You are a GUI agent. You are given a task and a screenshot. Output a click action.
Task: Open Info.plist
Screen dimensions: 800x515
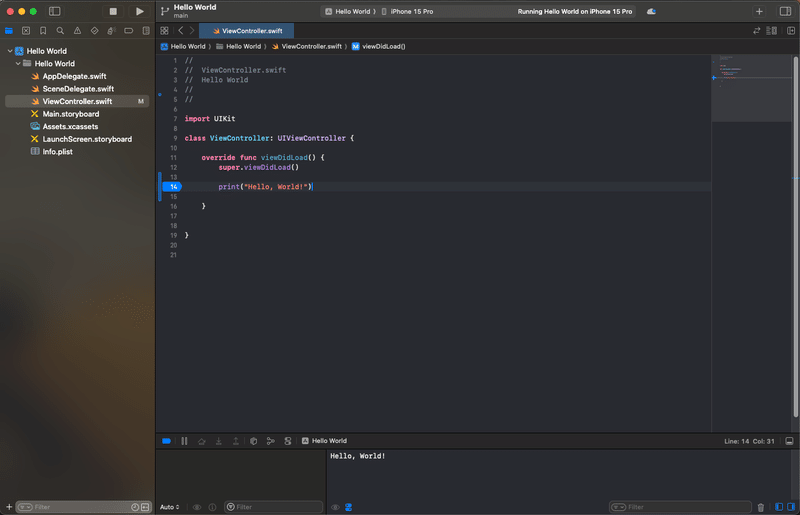tap(57, 152)
